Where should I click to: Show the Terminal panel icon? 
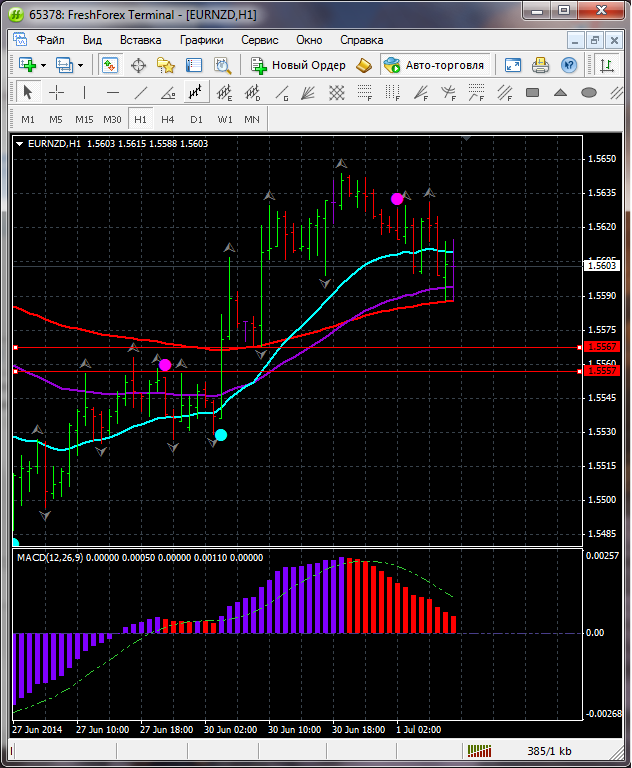click(194, 65)
